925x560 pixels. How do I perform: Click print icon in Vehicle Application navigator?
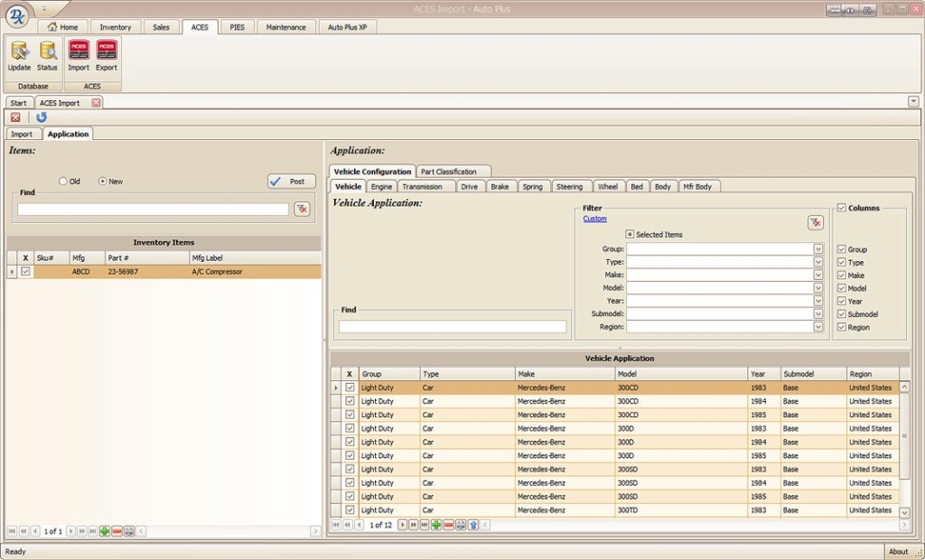461,525
